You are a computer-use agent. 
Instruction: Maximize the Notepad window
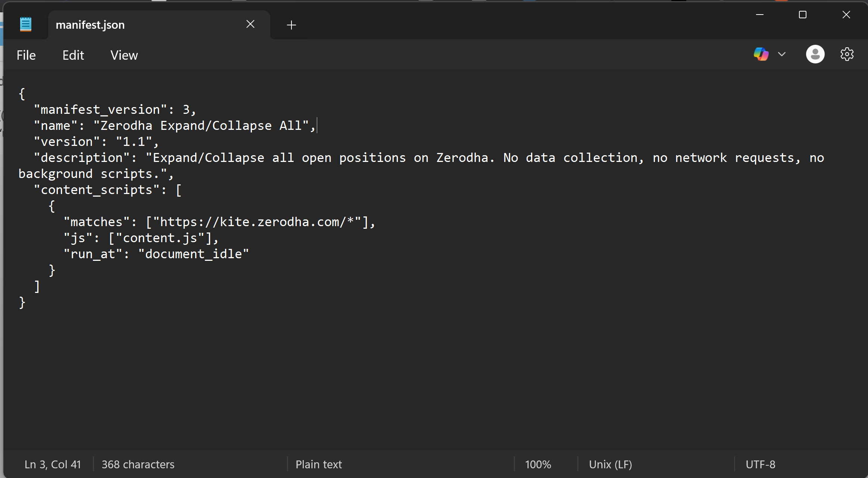[x=803, y=15]
